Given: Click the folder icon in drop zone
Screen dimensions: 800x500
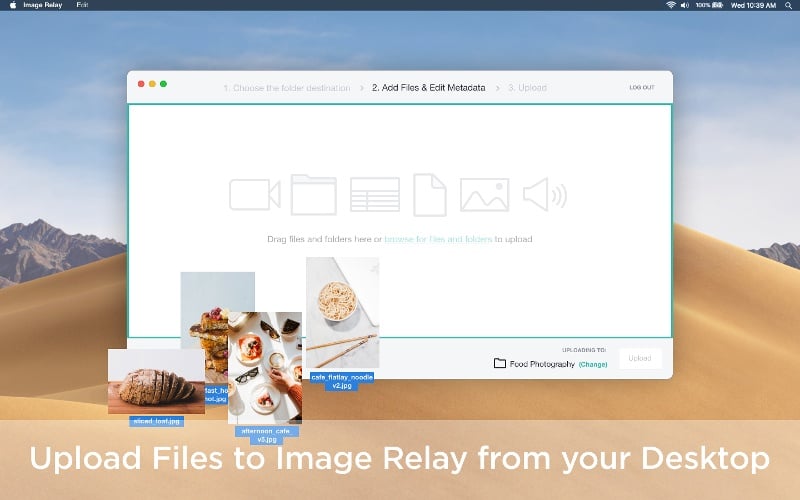Looking at the screenshot, I should pyautogui.click(x=313, y=194).
